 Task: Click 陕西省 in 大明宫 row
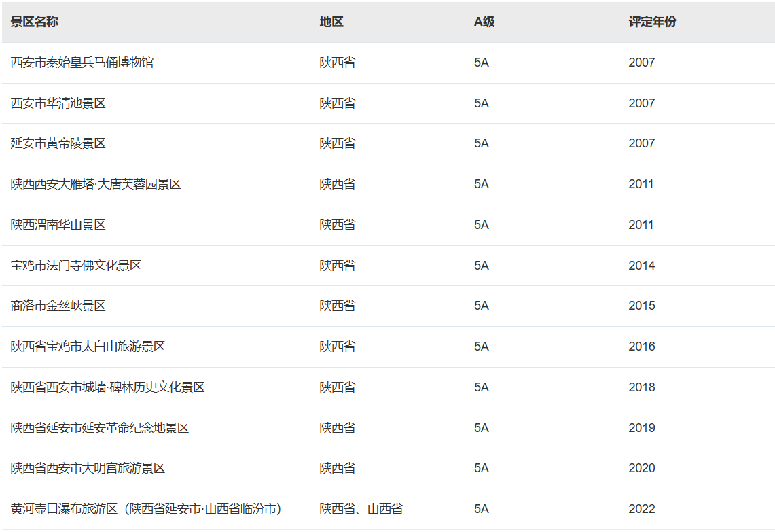pyautogui.click(x=338, y=467)
